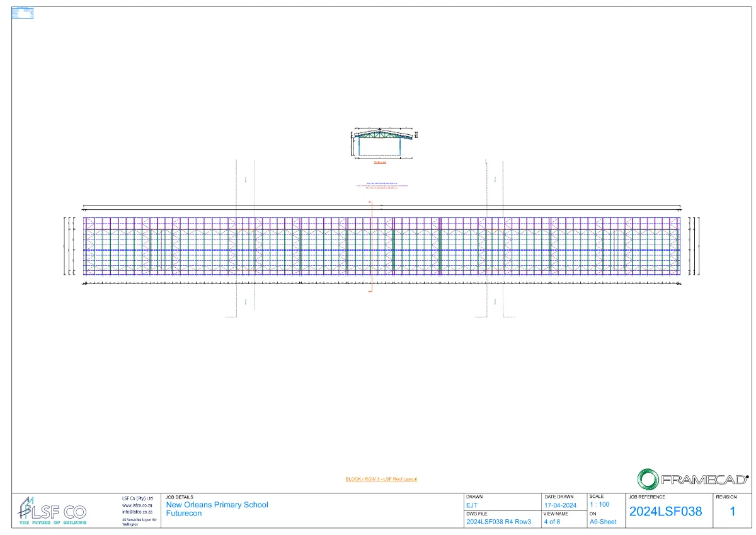
Task: Click the LSF CO company logo
Action: 52,510
